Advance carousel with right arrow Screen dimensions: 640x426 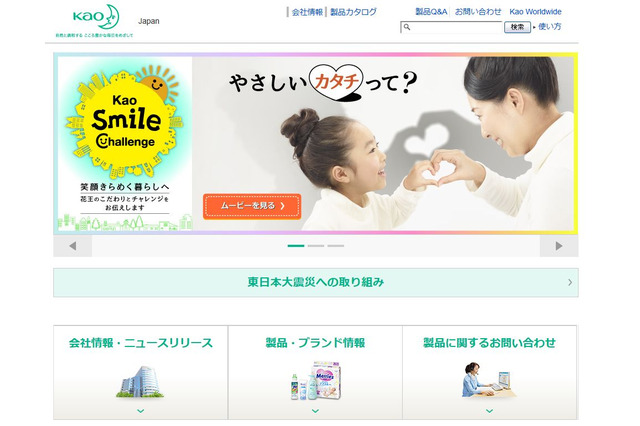pyautogui.click(x=559, y=246)
